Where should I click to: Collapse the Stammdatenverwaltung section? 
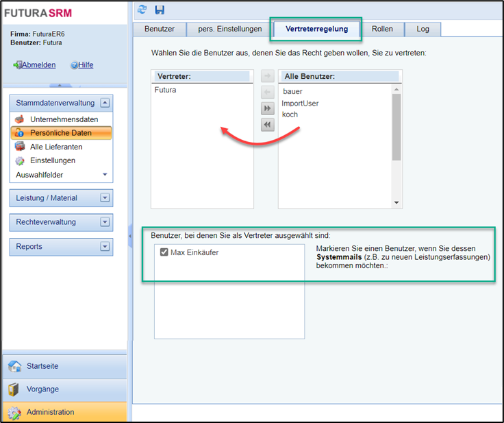[105, 103]
